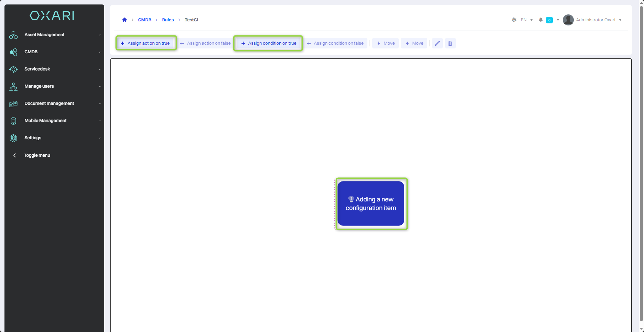The width and height of the screenshot is (644, 332).
Task: Open the Document management icon
Action: (13, 103)
